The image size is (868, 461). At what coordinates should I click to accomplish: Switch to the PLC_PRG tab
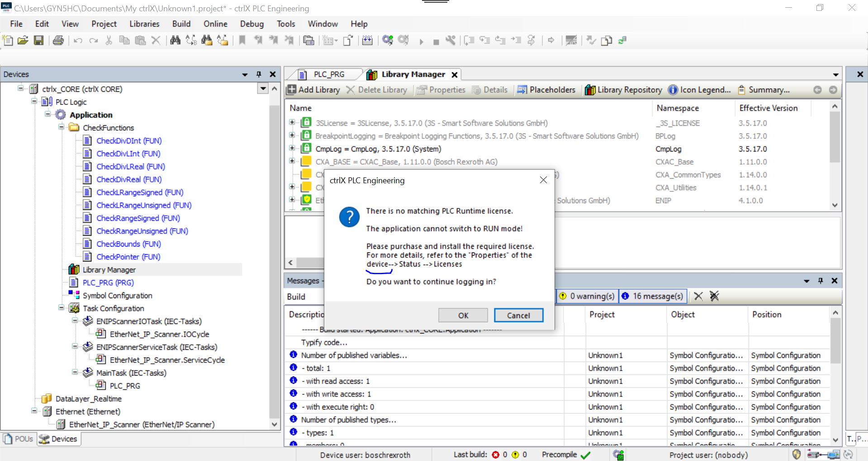(328, 74)
